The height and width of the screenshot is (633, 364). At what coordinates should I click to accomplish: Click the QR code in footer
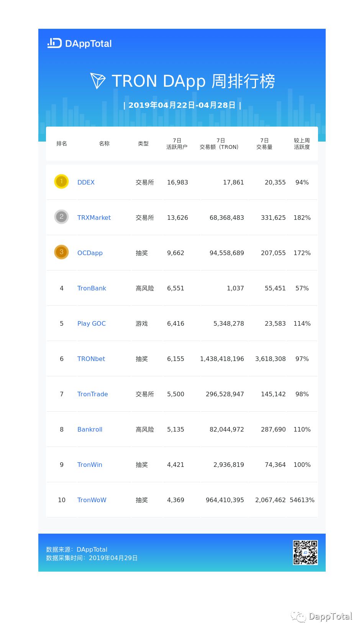pos(305,552)
